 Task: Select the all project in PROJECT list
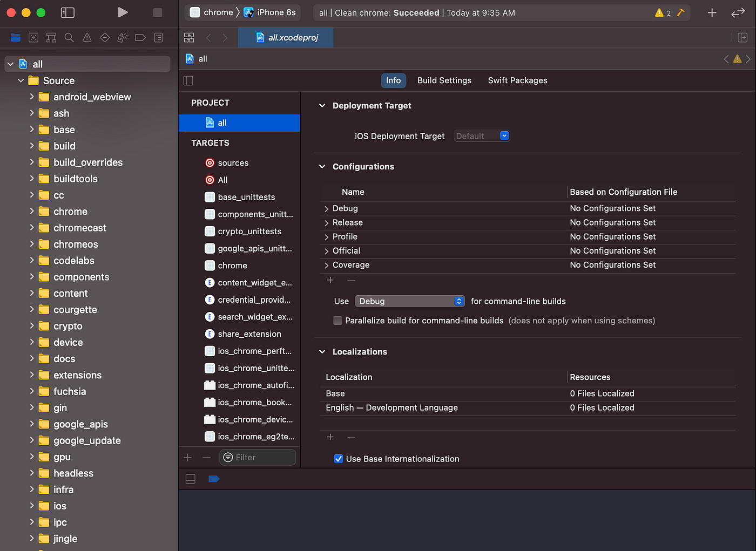[239, 123]
